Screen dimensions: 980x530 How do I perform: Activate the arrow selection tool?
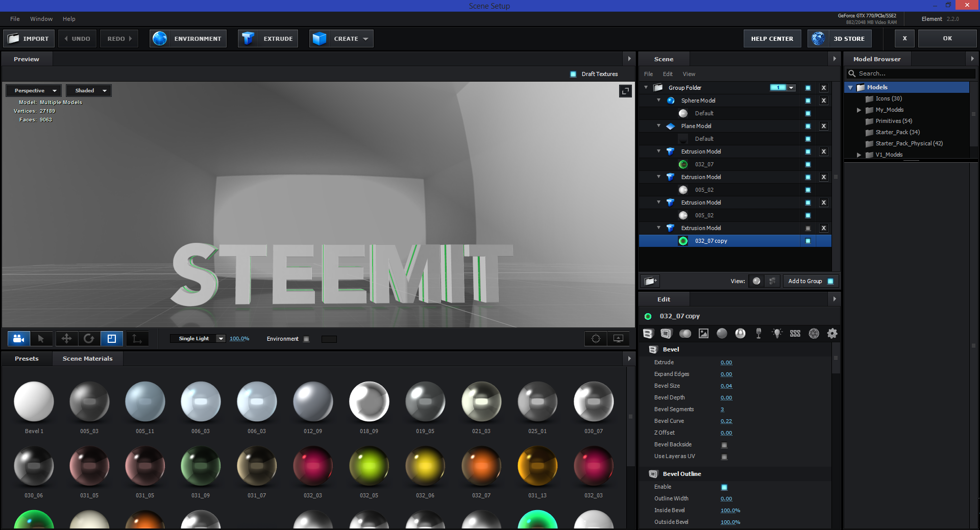coord(41,339)
